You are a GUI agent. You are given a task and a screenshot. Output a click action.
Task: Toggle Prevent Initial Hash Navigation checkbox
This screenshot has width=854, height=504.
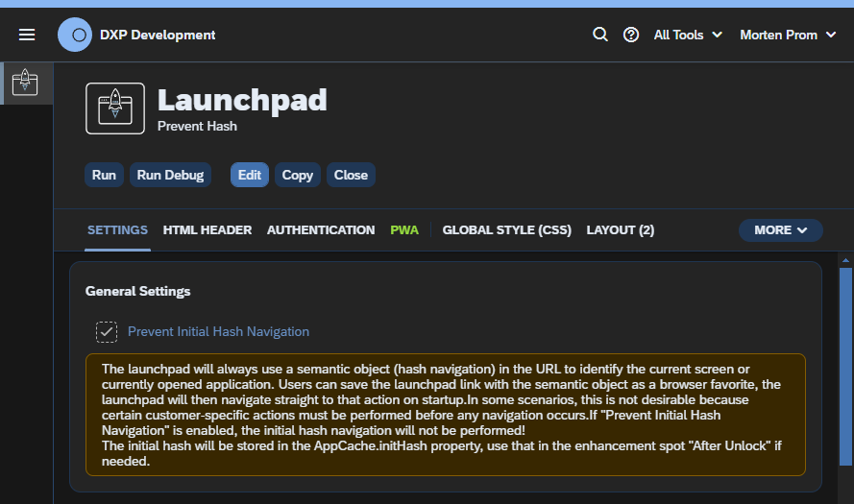(107, 332)
